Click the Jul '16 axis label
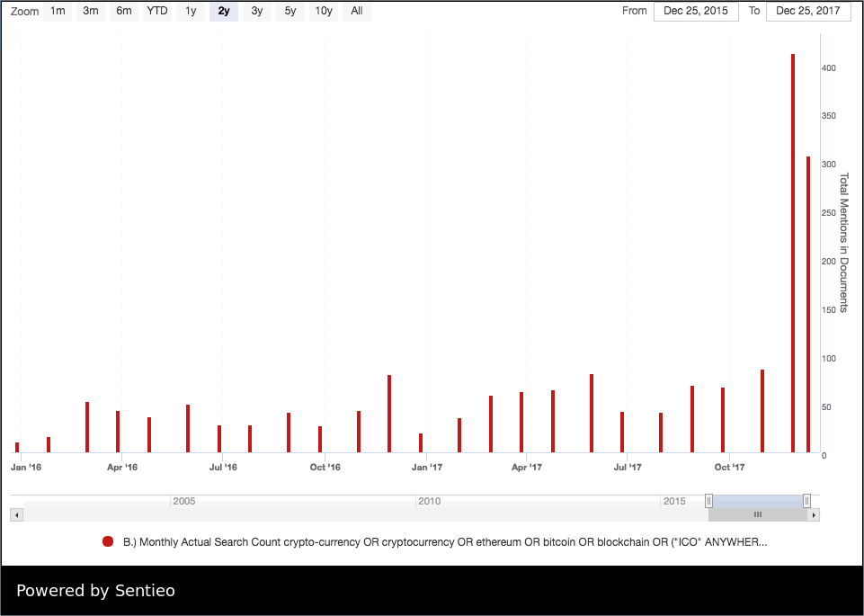The image size is (864, 616). [x=223, y=468]
